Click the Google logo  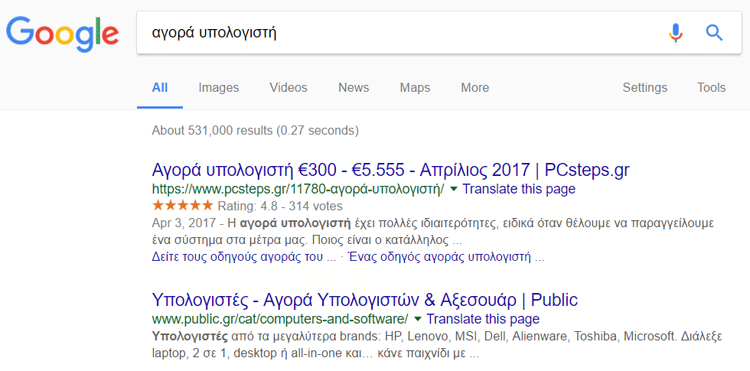[x=62, y=33]
